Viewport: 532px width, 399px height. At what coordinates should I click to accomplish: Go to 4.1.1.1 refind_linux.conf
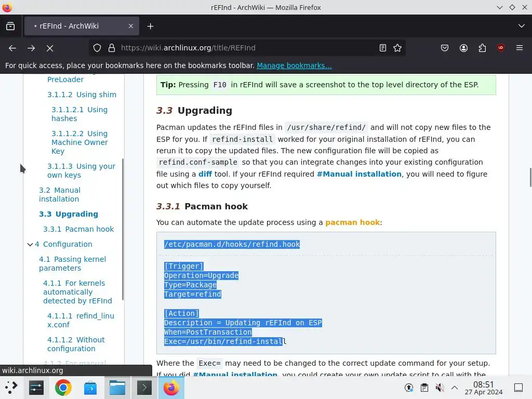point(81,320)
